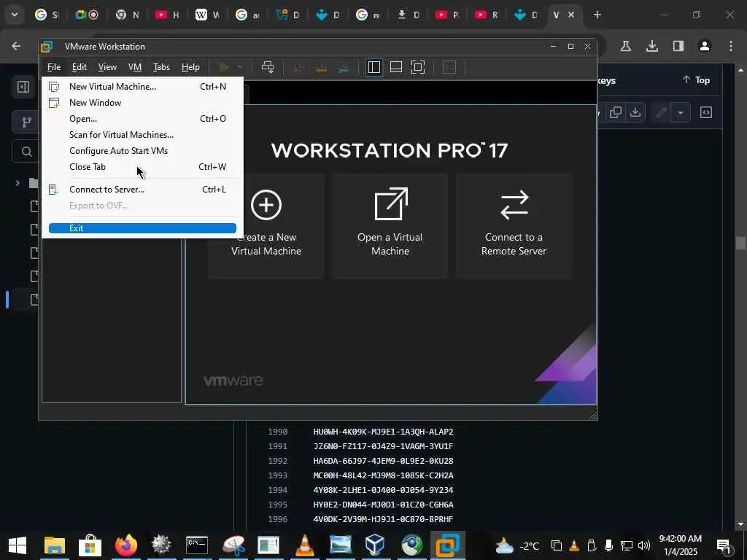Open a new browser tab

(597, 15)
